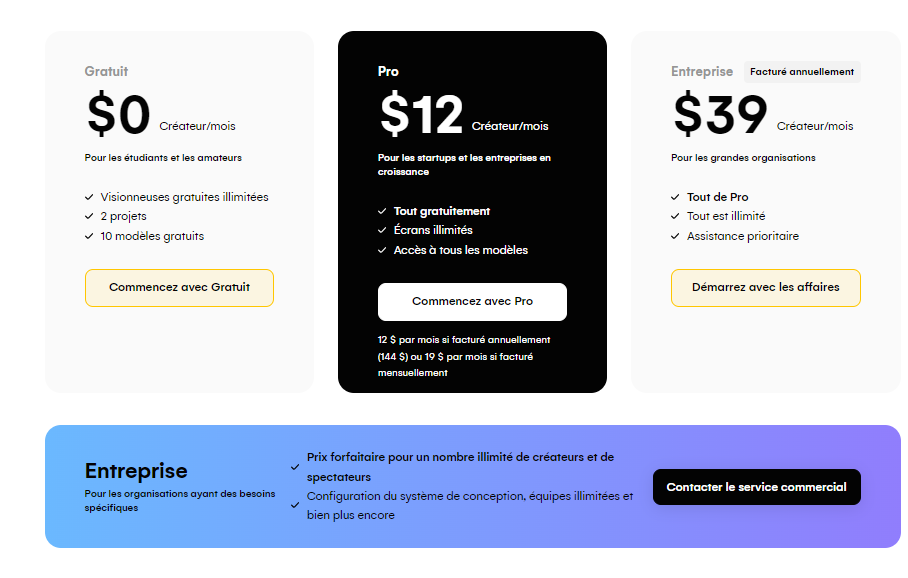Click the Commencez avec Pro button
Viewport: 908px width, 578px height.
pyautogui.click(x=472, y=302)
